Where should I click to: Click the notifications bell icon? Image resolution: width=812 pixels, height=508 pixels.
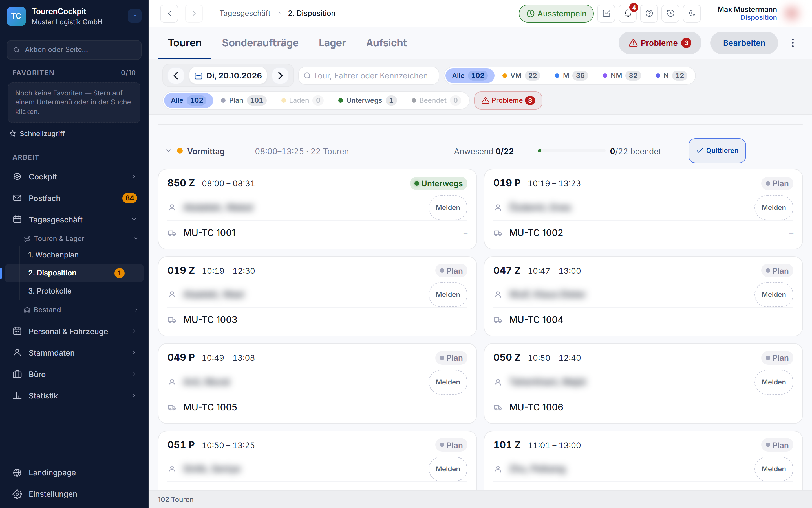click(x=627, y=14)
